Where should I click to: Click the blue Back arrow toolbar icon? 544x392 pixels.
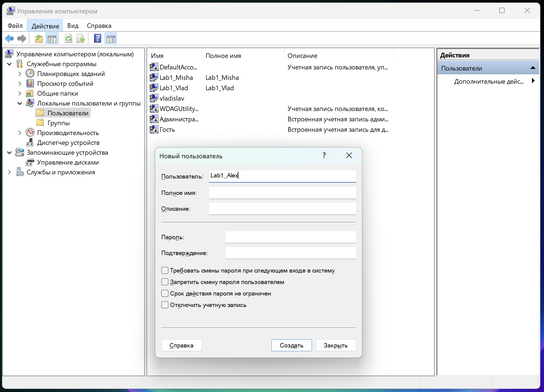(x=9, y=39)
